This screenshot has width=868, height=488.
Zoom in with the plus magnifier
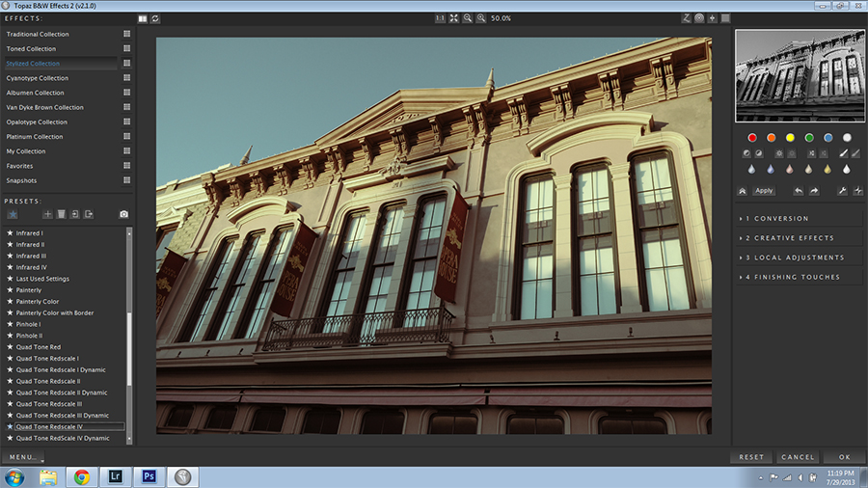[x=480, y=18]
